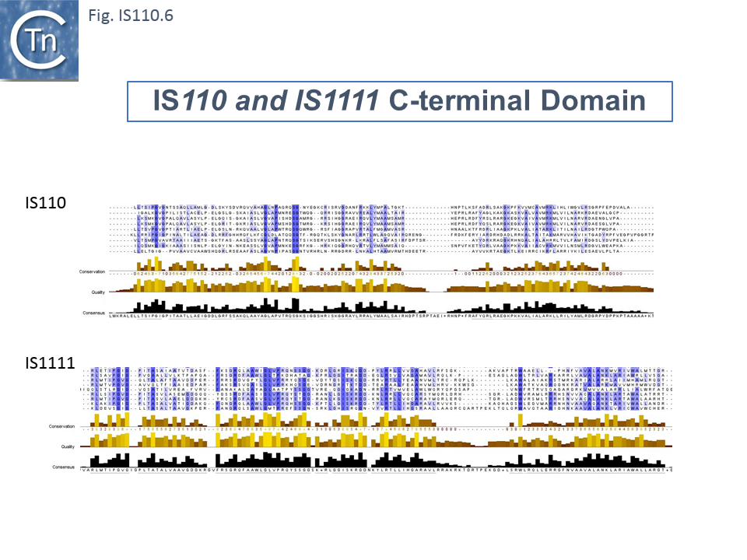This screenshot has width=747, height=560.
Task: Click the IS110 quality bar track
Action: (x=381, y=286)
